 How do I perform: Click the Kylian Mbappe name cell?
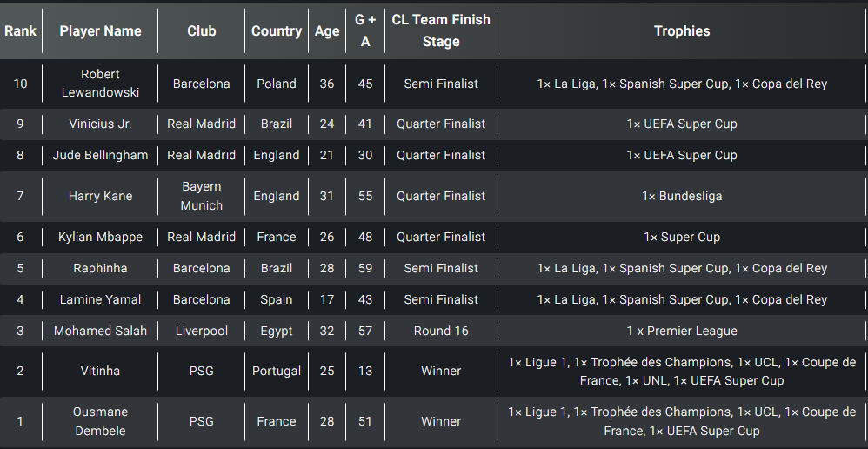tap(100, 237)
